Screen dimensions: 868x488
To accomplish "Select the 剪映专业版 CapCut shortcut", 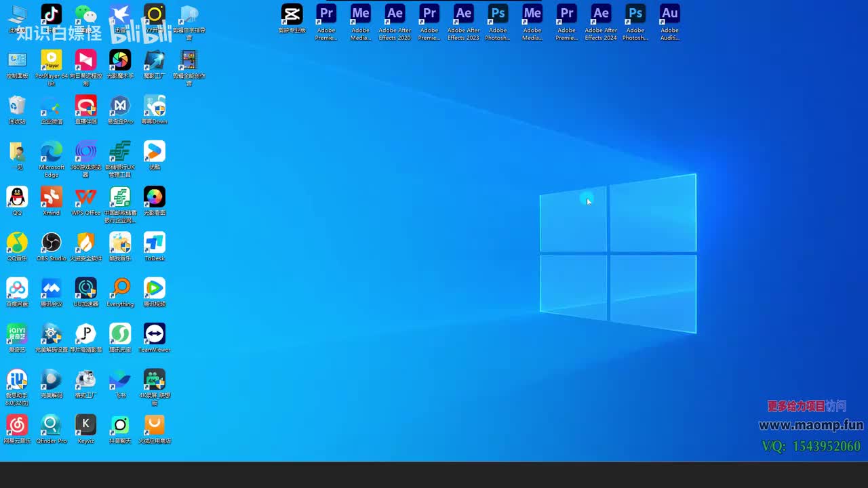I will 292,14.
